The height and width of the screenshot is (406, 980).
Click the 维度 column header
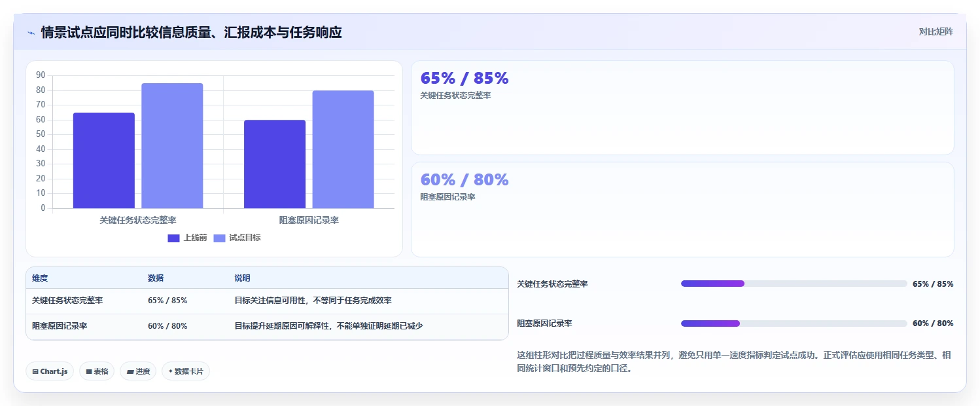pos(40,278)
